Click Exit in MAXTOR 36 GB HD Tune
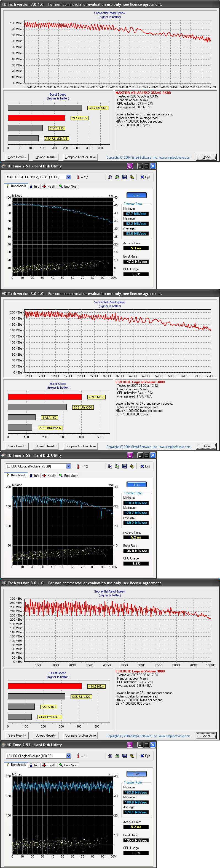This screenshot has height=868, width=220. [145, 177]
